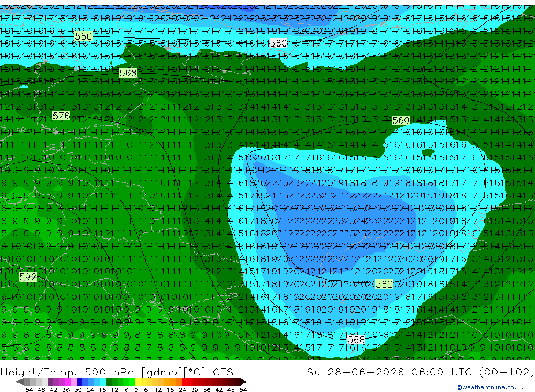Click the white-background 560 contour label
The image size is (535, 392).
(278, 43)
